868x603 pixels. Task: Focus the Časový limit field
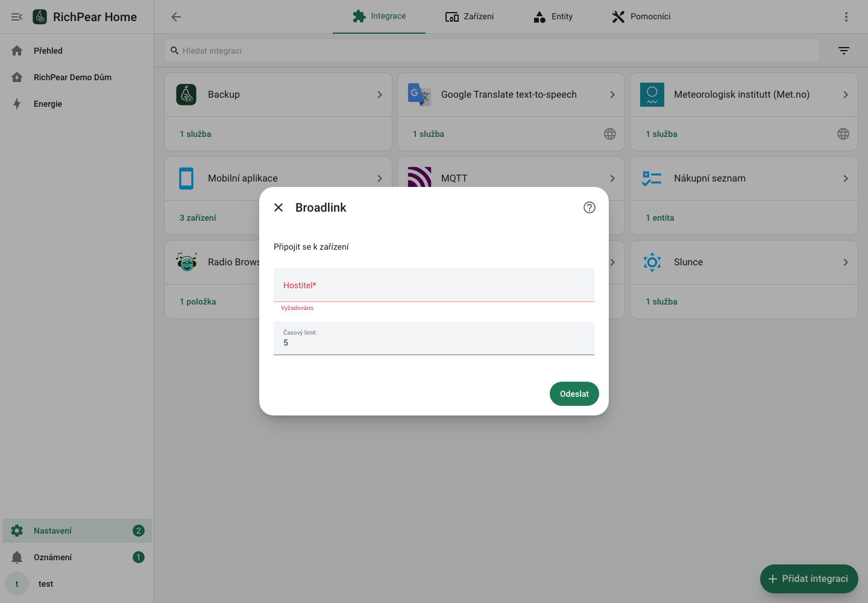click(x=434, y=338)
